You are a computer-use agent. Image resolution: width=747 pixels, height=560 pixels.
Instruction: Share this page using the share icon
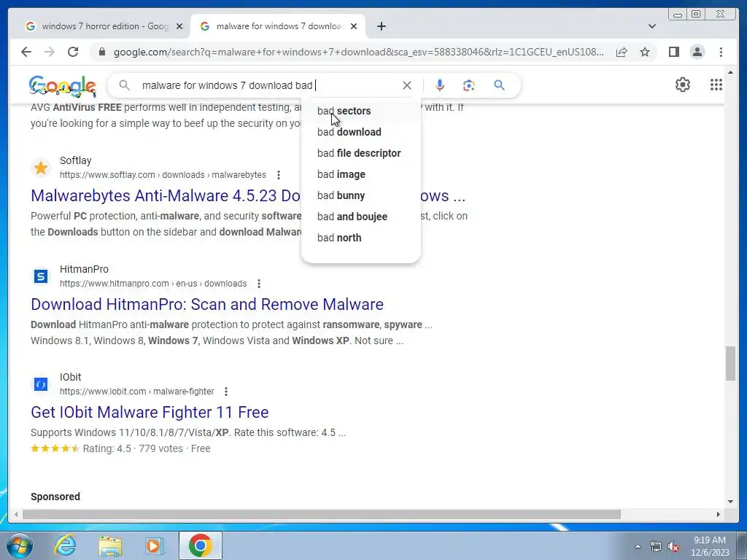[622, 52]
